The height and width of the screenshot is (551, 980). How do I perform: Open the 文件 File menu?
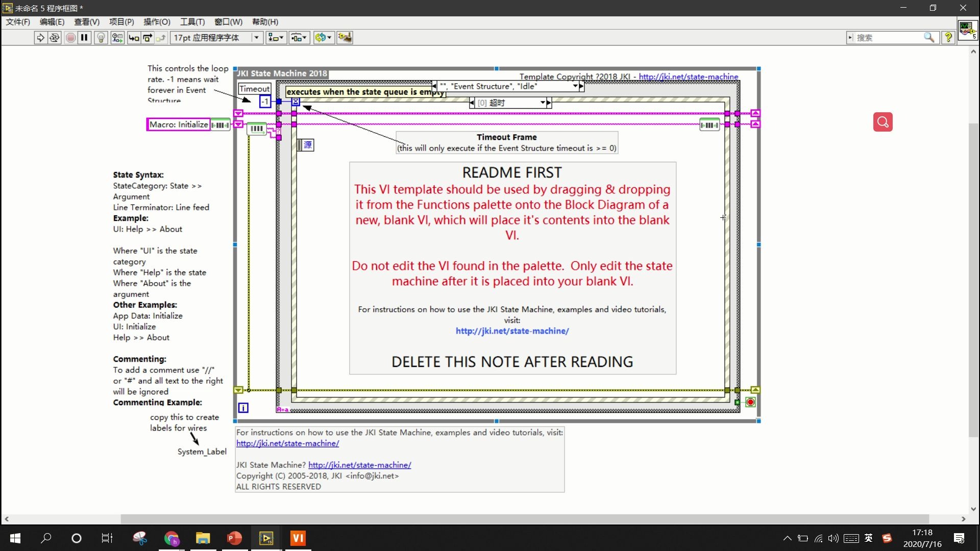(x=18, y=21)
